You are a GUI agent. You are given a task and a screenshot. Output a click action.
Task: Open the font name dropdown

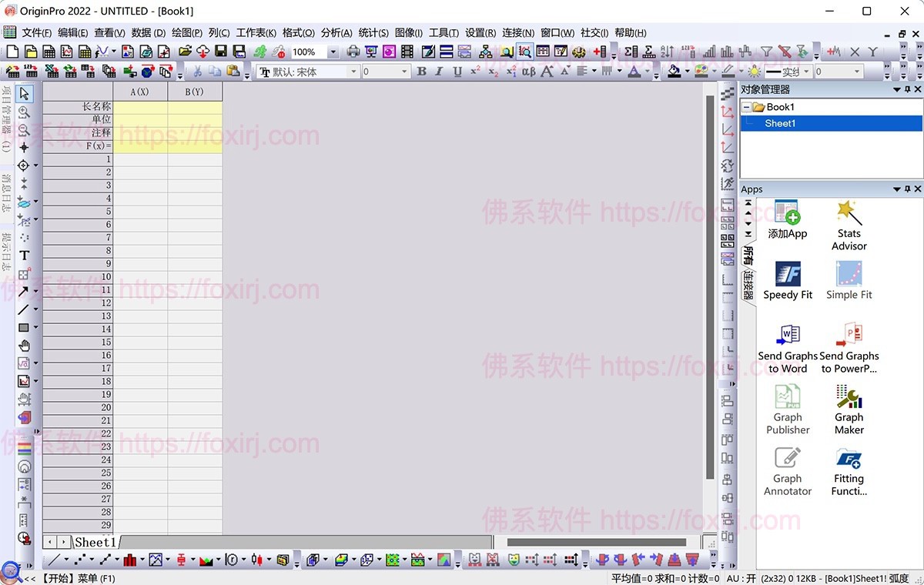click(353, 72)
